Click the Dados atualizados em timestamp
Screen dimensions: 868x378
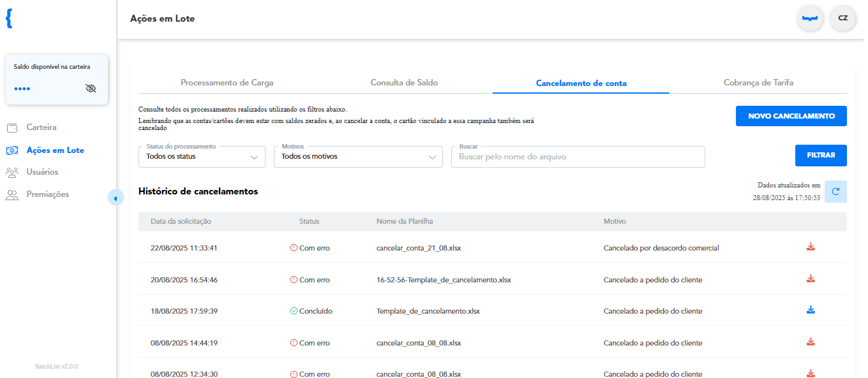(x=786, y=191)
